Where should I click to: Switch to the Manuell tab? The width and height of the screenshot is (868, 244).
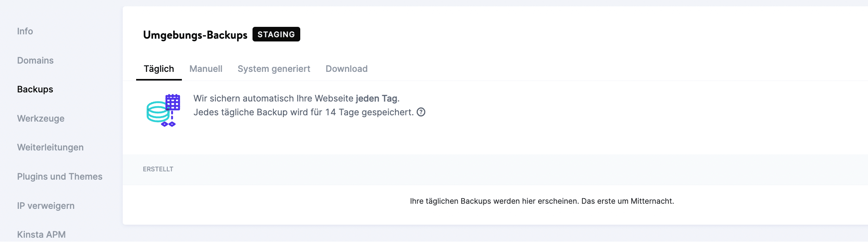pyautogui.click(x=206, y=69)
